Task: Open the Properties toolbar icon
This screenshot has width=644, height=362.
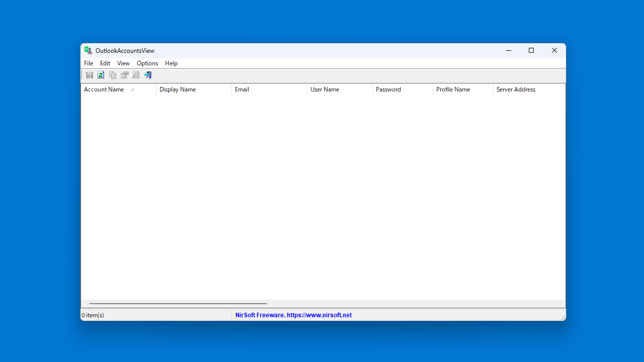Action: (124, 75)
